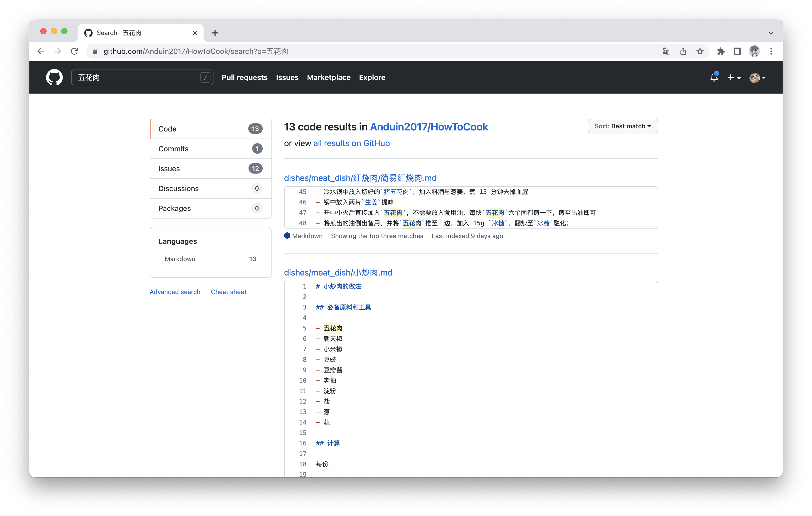Open the Advanced search link
Image resolution: width=812 pixels, height=516 pixels.
pyautogui.click(x=175, y=292)
